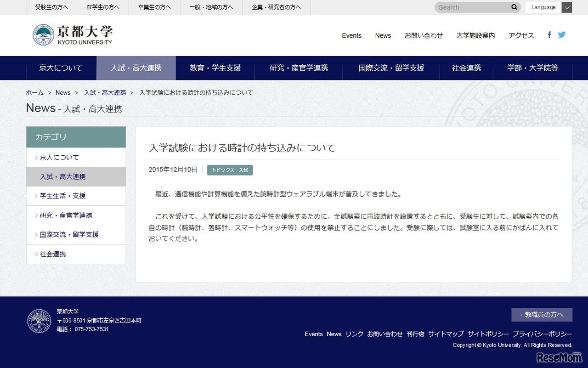588x368 pixels.
Task: Open the 京大について sidebar category via its arrow
Action: [x=36, y=157]
